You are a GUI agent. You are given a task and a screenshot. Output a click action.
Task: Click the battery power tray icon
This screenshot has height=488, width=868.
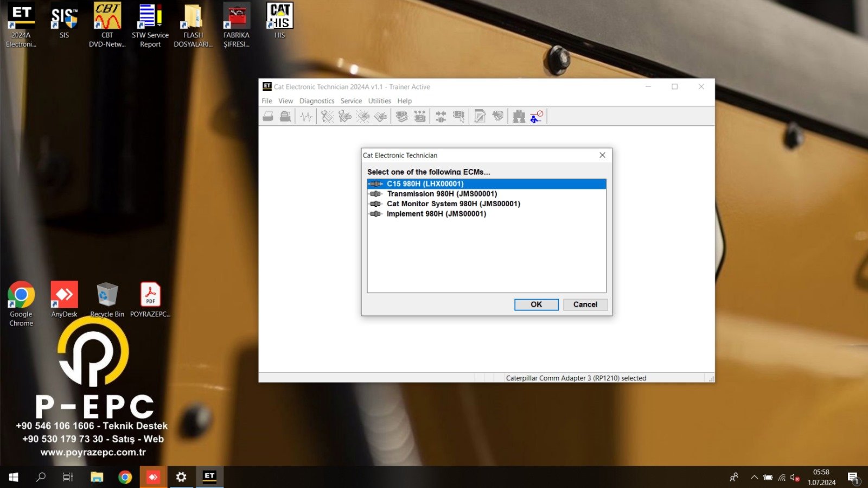(x=768, y=478)
